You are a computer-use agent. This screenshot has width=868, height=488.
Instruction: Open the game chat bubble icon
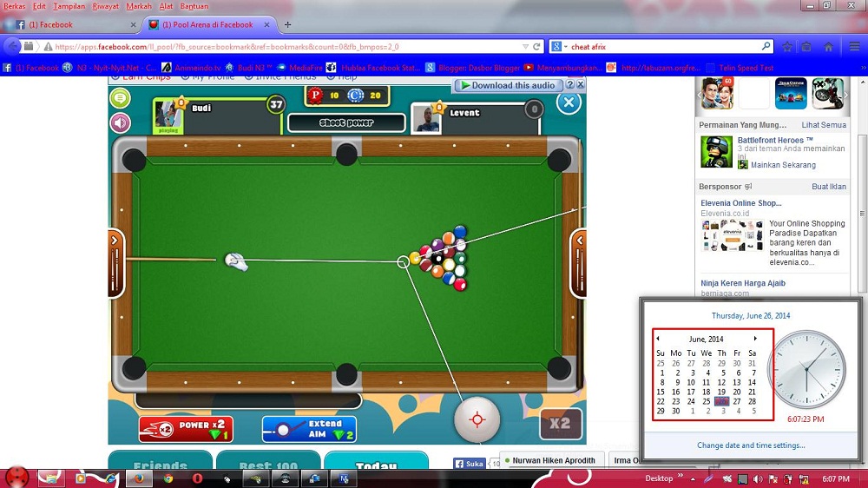coord(120,99)
